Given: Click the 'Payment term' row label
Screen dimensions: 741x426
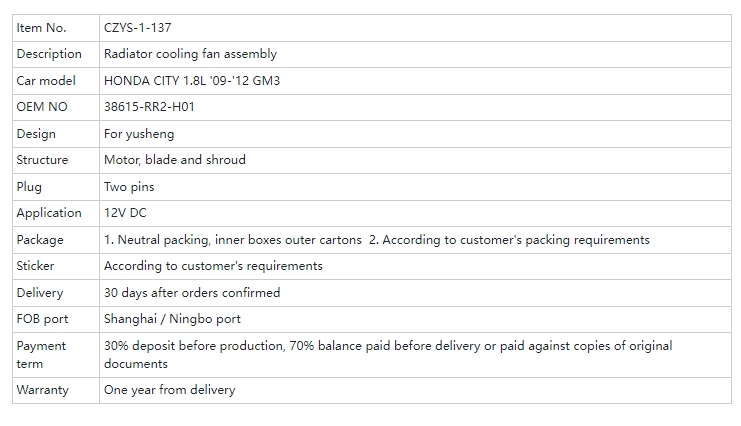Looking at the screenshot, I should pyautogui.click(x=41, y=354).
